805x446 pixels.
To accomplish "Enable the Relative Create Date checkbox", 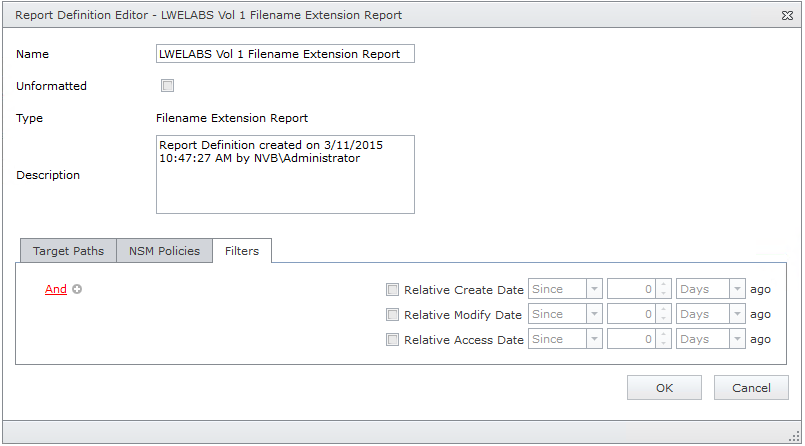I will point(392,290).
